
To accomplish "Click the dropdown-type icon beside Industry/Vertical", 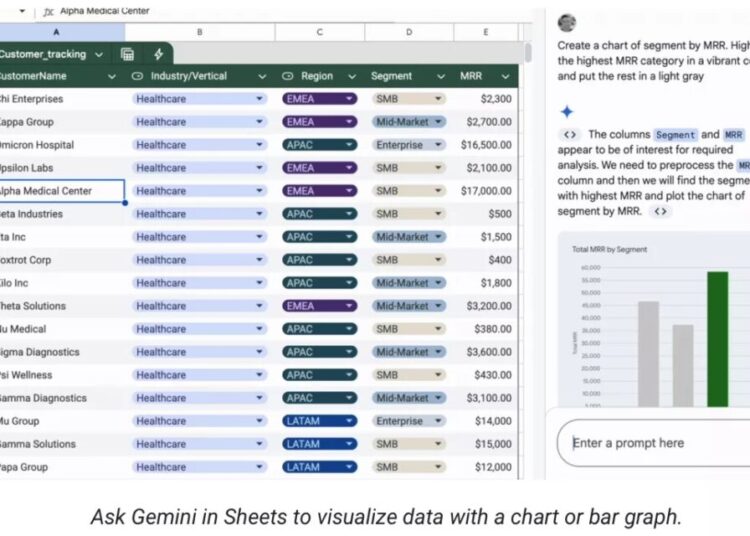I will pyautogui.click(x=137, y=76).
